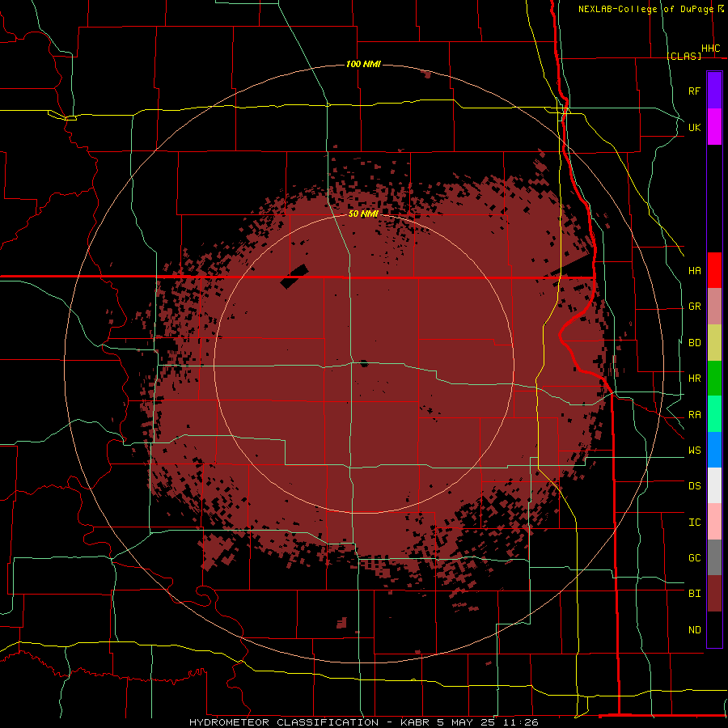Click the IC pink legend swatch
The image size is (728, 728).
coord(714,522)
